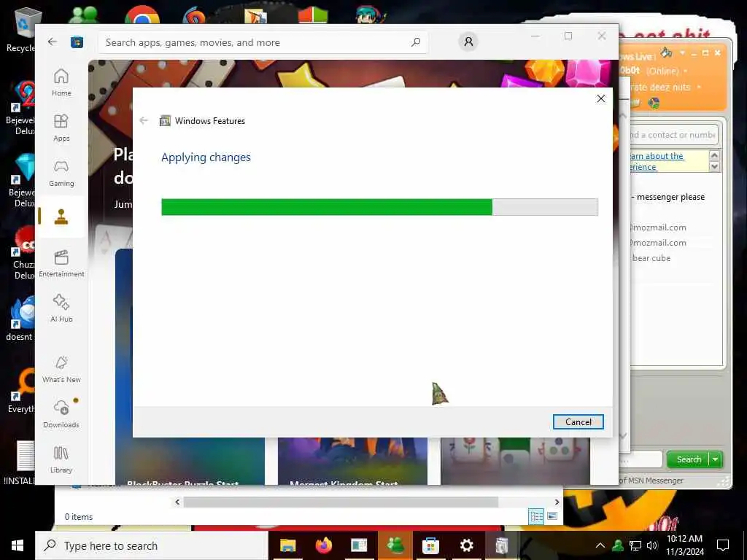The height and width of the screenshot is (560, 747).
Task: Focus the Store search apps box
Action: click(263, 42)
